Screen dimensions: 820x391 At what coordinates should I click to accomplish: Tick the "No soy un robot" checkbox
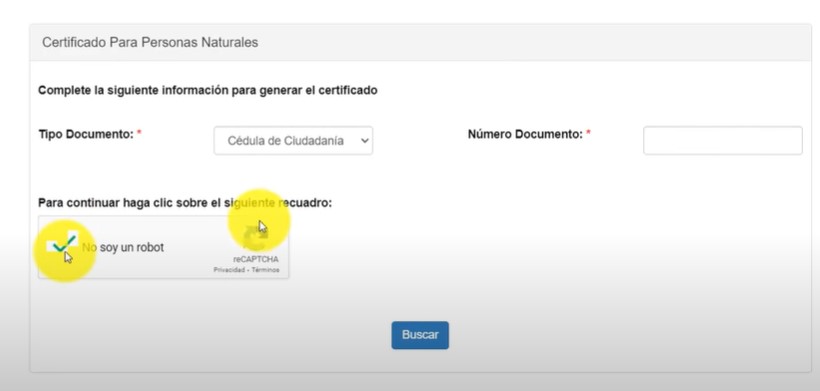coord(63,243)
